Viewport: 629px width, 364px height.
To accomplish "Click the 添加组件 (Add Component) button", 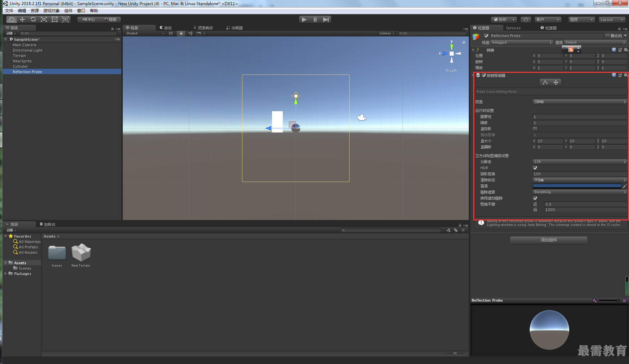I will (x=549, y=240).
